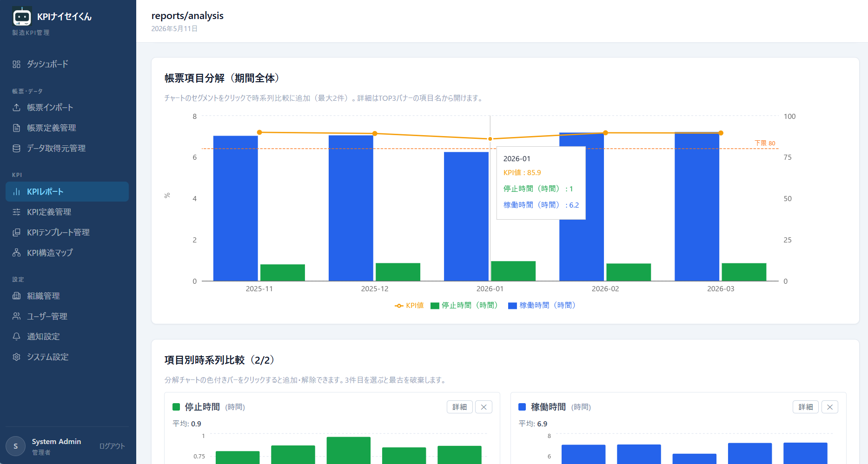Click the 2026-02 x-axis label
The image size is (868, 464).
(605, 289)
